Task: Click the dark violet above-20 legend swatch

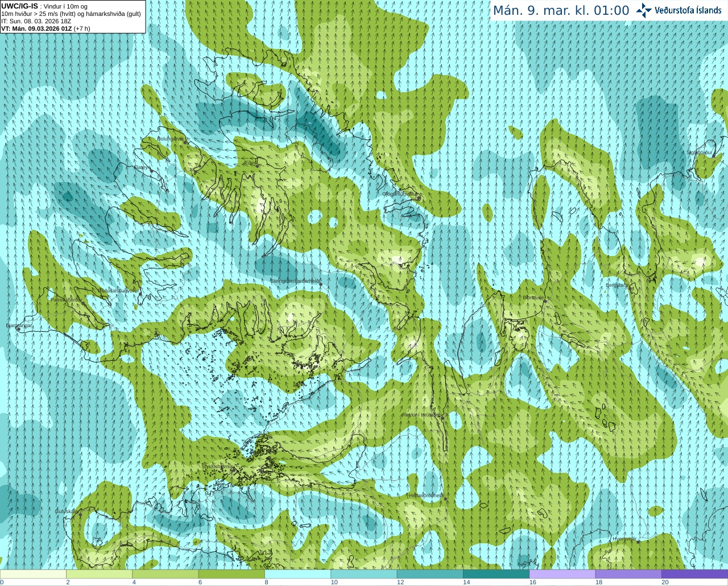Action: [694, 574]
